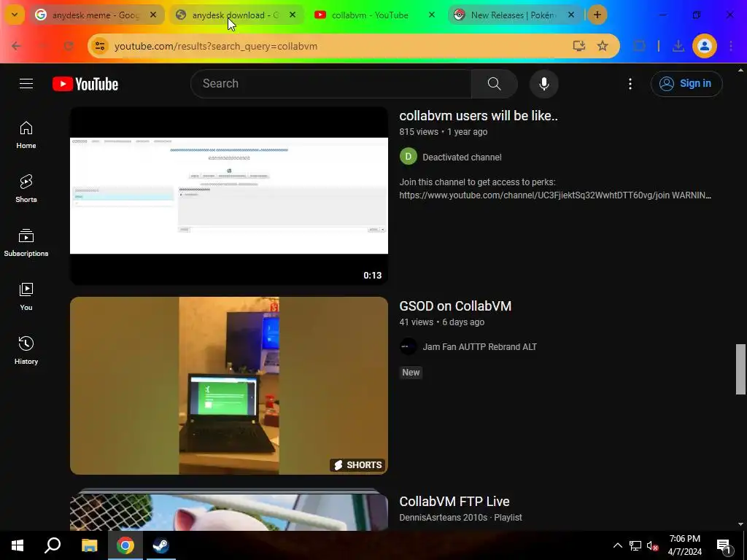Click the Jam Fan channel avatar
Screen dimensions: 747x560
(x=409, y=346)
